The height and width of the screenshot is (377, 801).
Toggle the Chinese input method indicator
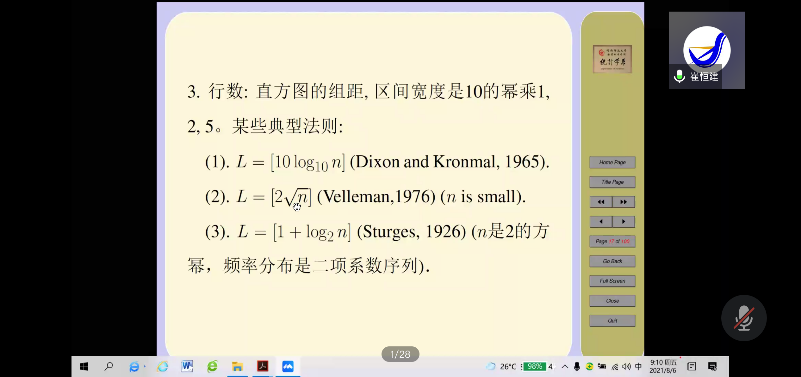(639, 366)
